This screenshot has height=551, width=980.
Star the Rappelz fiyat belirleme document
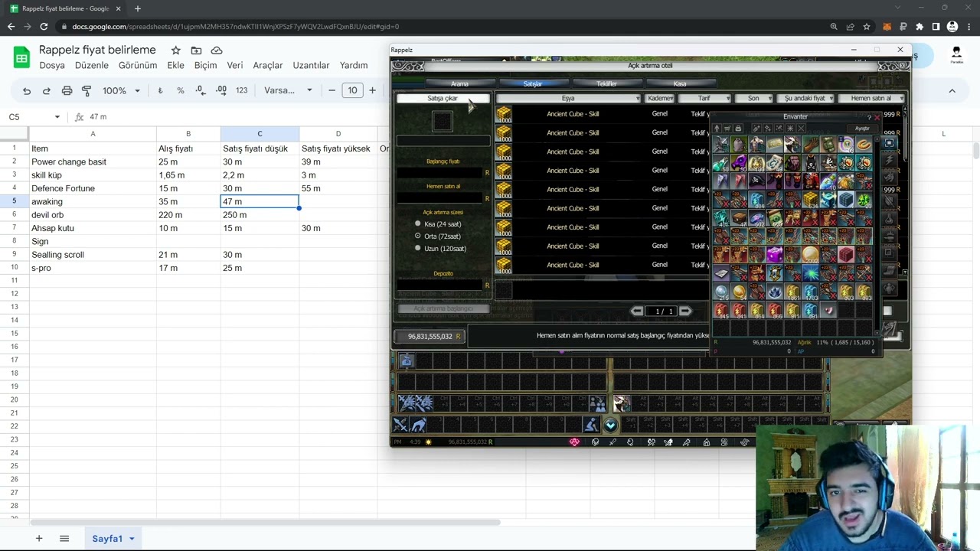click(175, 51)
